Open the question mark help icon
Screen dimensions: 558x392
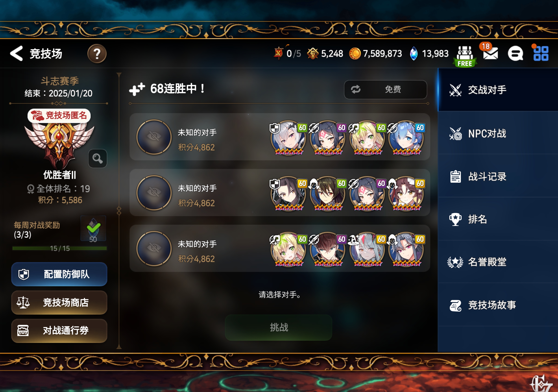(x=97, y=54)
